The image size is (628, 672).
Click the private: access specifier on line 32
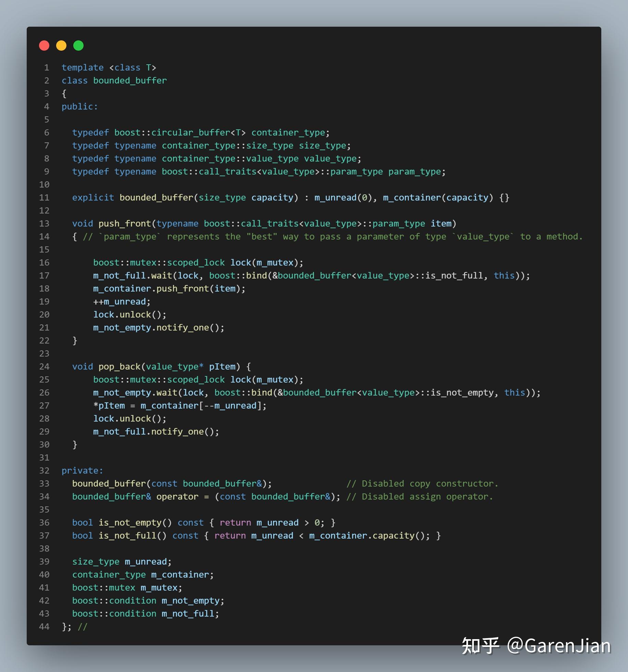tap(82, 470)
